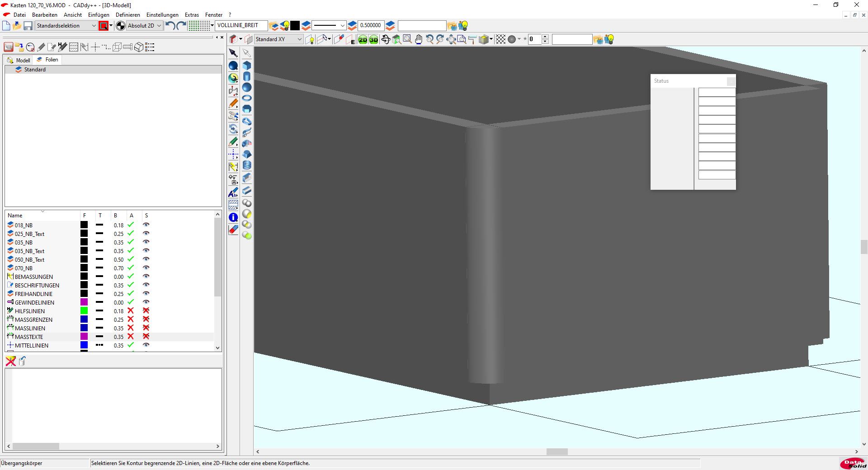Select the torus solid tool
Viewport: 868px width, 470px height.
247,98
